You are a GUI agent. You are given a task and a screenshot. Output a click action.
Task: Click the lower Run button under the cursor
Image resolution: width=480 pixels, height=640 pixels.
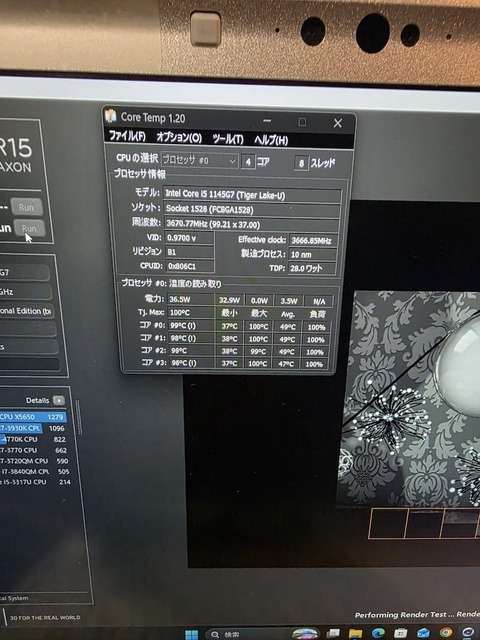point(29,228)
